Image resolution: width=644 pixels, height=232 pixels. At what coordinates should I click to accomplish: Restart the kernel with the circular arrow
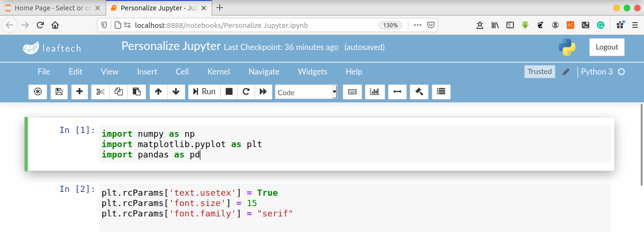(246, 92)
